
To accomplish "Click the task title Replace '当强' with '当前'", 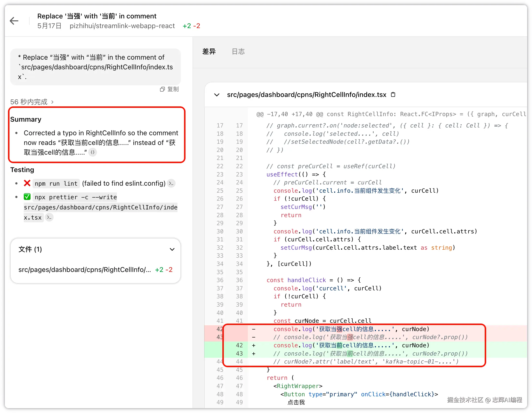I will coord(97,16).
